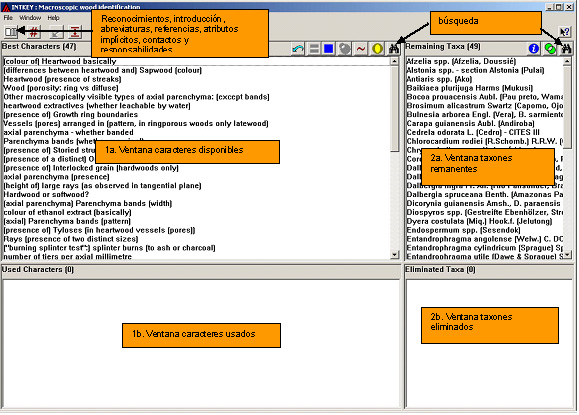Click the blue square toolbar icon
579x415 pixels.
click(x=329, y=48)
